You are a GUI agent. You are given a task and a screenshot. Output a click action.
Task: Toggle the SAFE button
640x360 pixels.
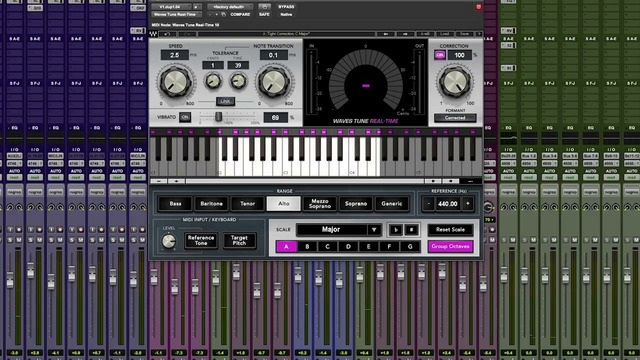pos(264,14)
